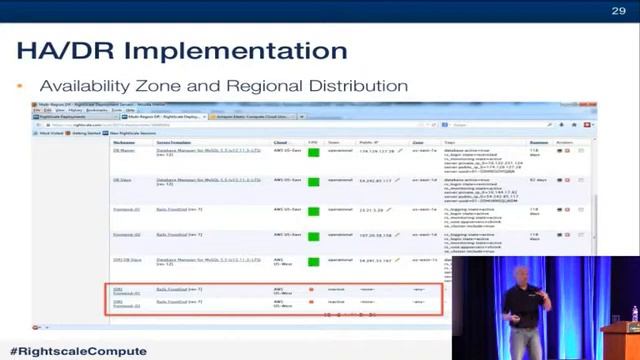The width and height of the screenshot is (640, 360).
Task: Click green state indicator for (DR) DB Slave
Action: [x=313, y=262]
